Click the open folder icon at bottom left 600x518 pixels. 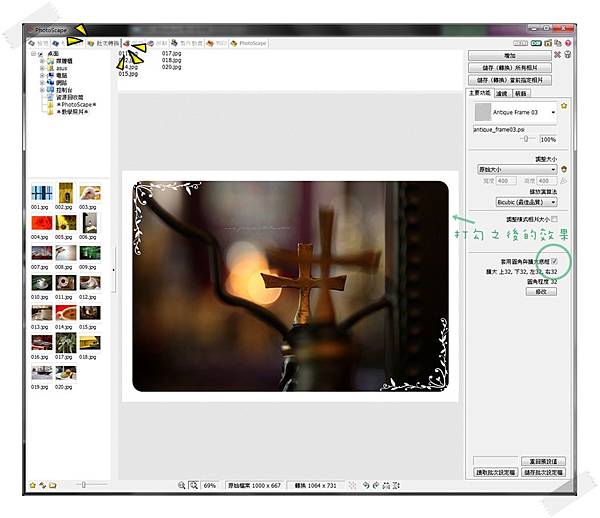[x=52, y=485]
